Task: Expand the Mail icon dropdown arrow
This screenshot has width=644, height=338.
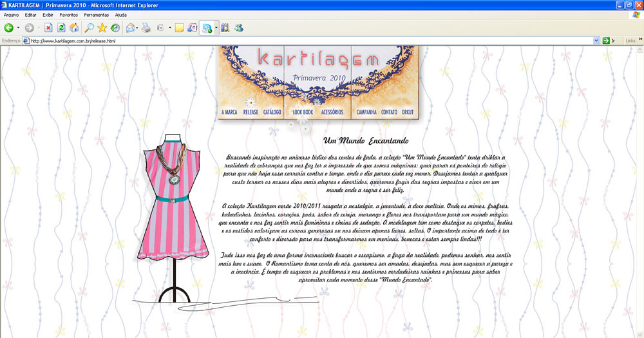Action: [137, 28]
